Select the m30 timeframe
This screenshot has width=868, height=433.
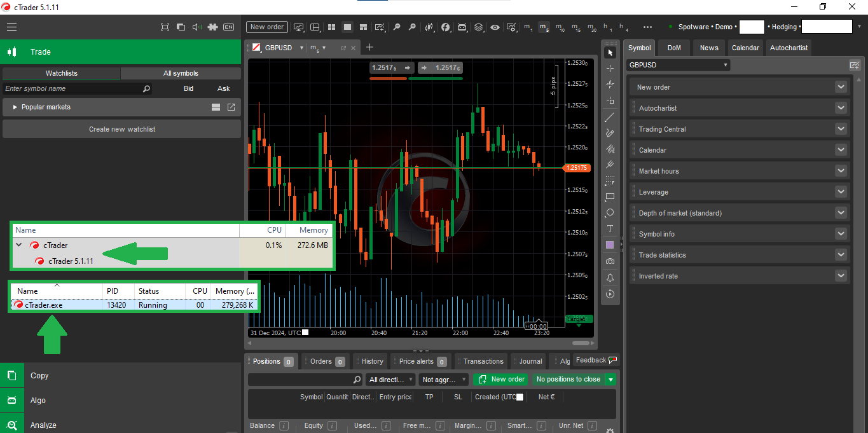coord(591,27)
